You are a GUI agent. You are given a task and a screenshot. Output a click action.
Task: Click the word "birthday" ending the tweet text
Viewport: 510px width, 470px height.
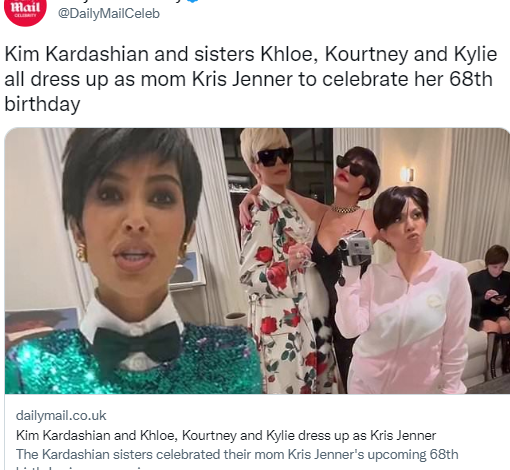click(42, 104)
